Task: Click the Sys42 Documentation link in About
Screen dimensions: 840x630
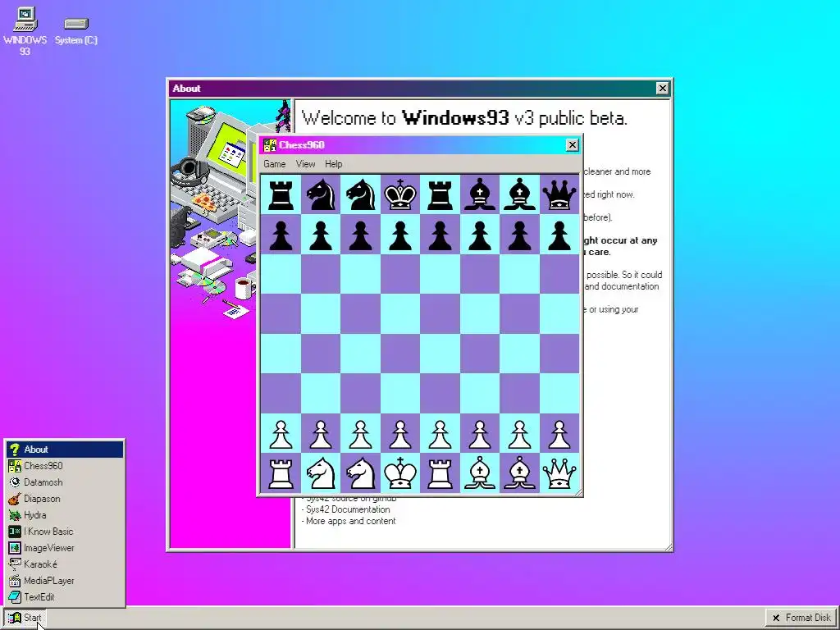Action: 348,509
